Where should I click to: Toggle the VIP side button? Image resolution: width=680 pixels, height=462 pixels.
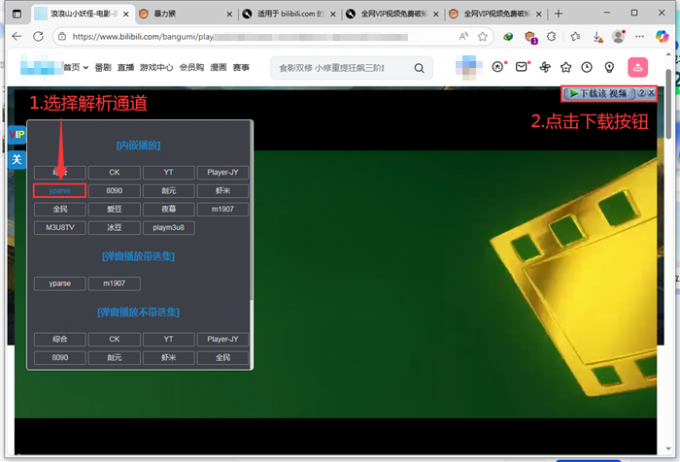point(17,134)
